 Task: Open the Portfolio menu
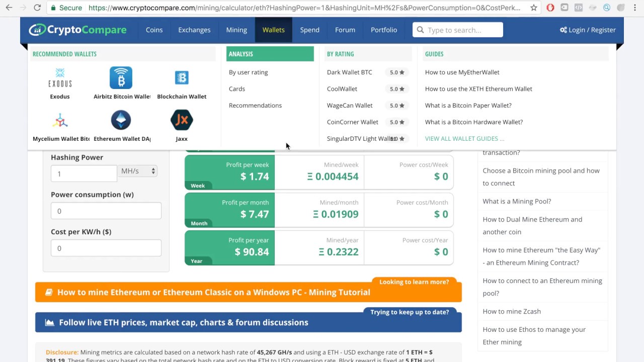[384, 30]
